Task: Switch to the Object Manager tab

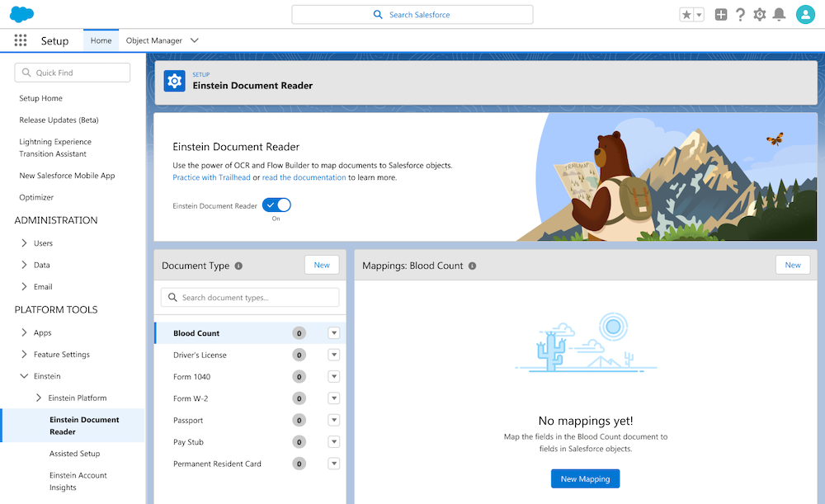Action: (x=153, y=40)
